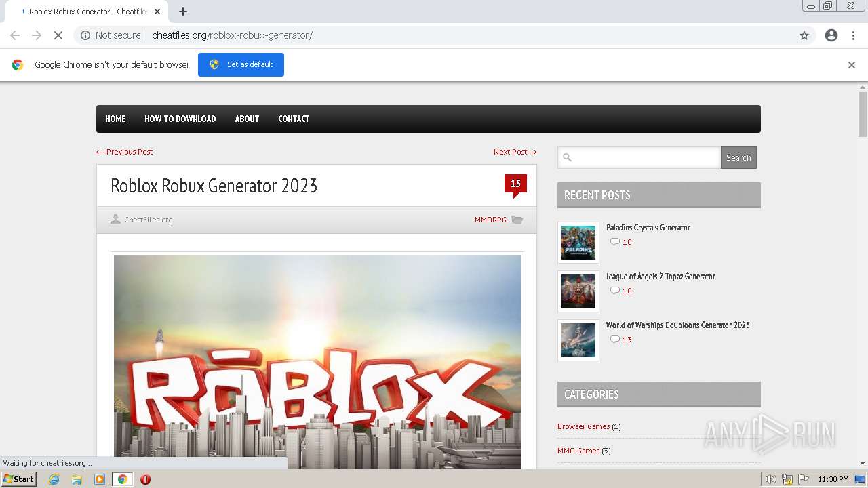The image size is (868, 488).
Task: Click the scrollbar down arrow
Action: click(863, 463)
